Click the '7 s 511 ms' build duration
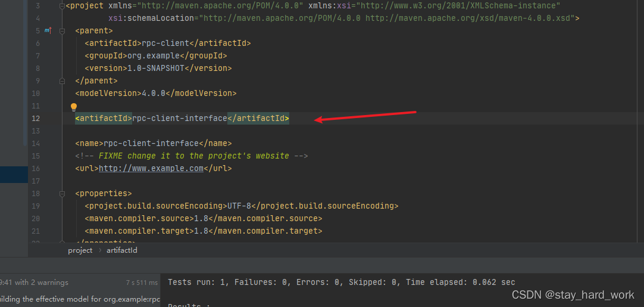 click(142, 283)
